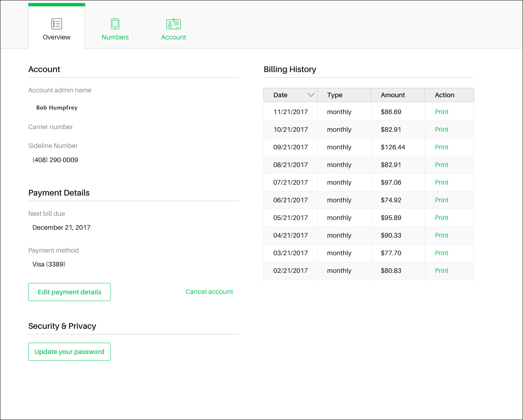Click the 09/21/2017 date cell
This screenshot has height=420, width=523.
coord(290,147)
